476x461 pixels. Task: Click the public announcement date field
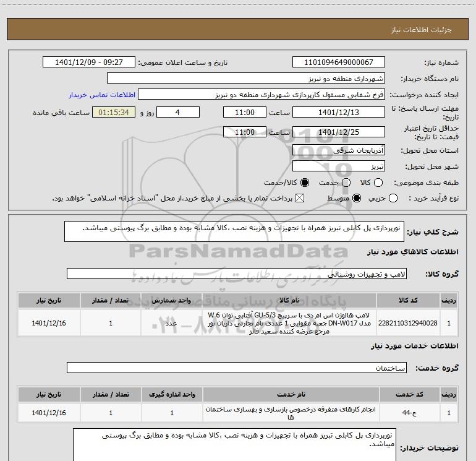click(89, 62)
